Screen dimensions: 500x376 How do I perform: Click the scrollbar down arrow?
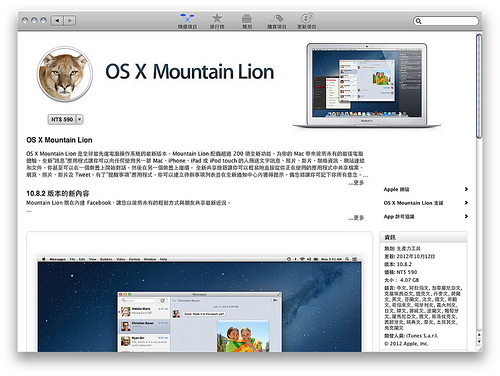[479, 342]
